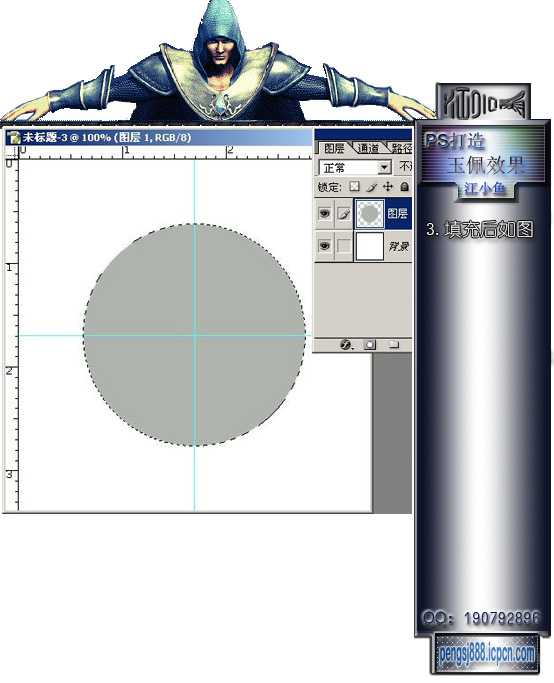This screenshot has height=683, width=554.
Task: Click the pengsj888.icpcn.com link
Action: pos(486,654)
